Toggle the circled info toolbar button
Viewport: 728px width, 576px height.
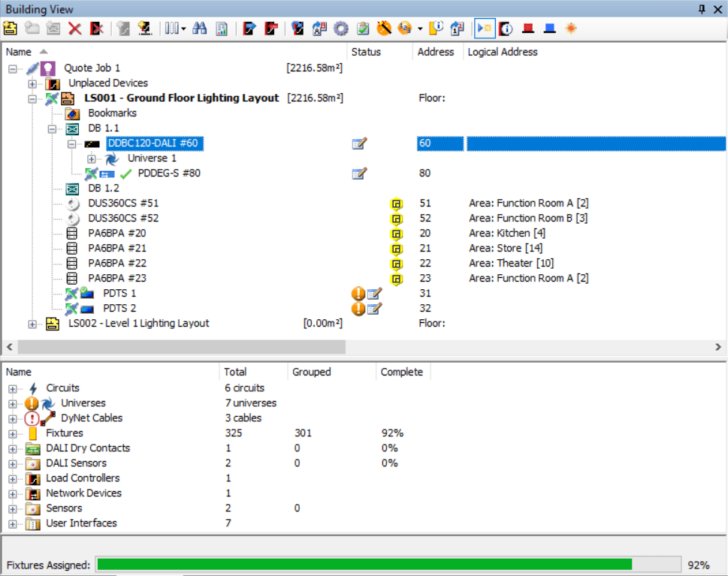pos(506,29)
